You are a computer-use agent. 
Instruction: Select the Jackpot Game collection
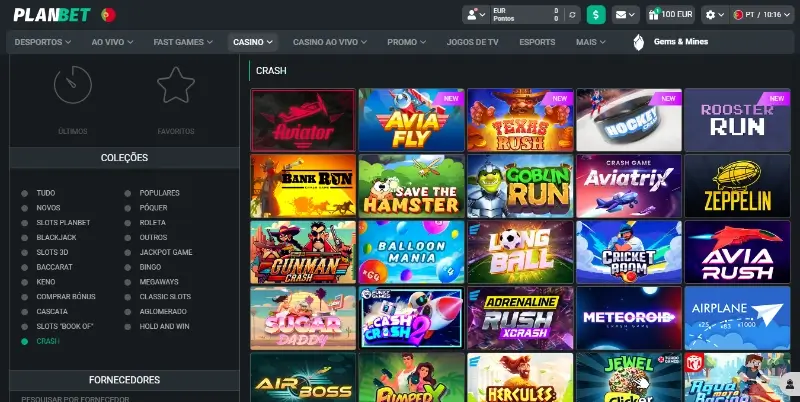tap(166, 252)
